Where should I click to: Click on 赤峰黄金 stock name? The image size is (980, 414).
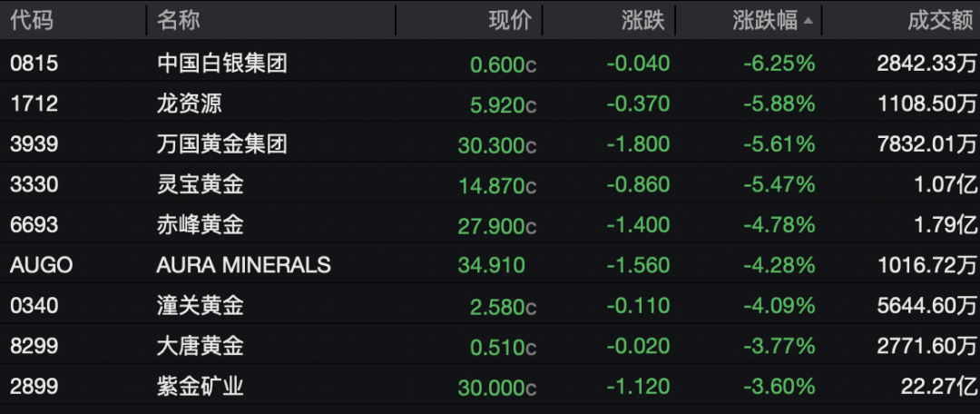click(201, 225)
